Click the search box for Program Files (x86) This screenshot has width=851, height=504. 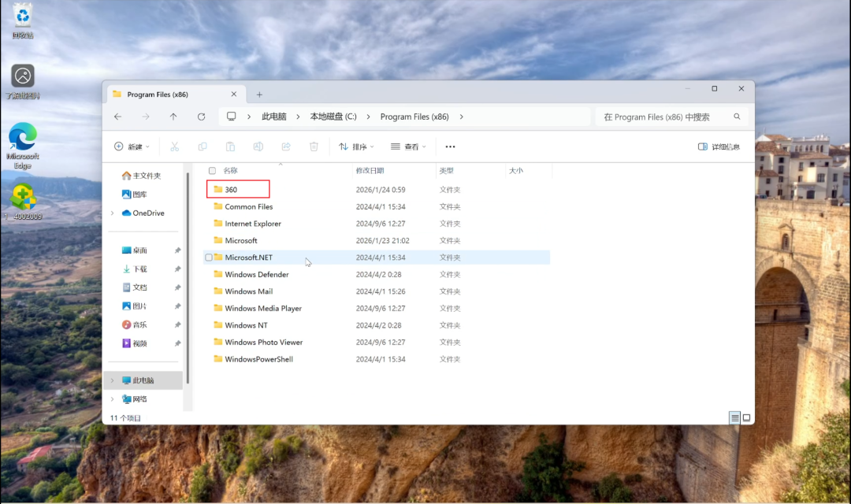click(672, 117)
